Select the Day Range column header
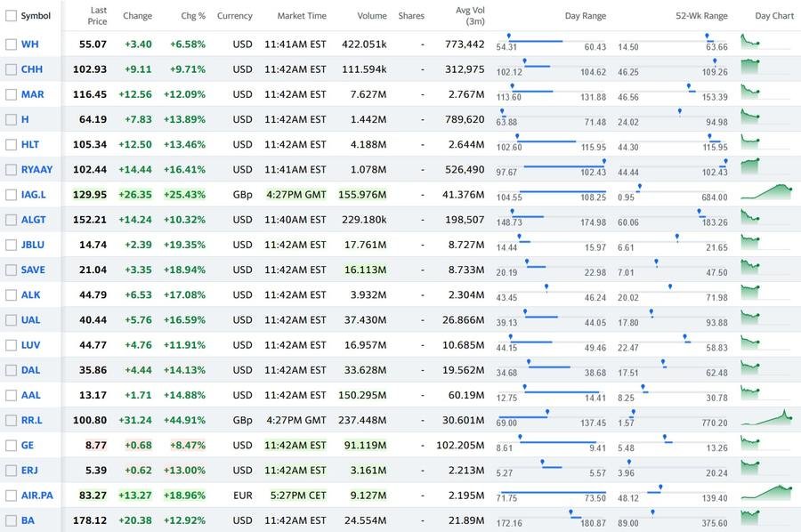 (586, 16)
